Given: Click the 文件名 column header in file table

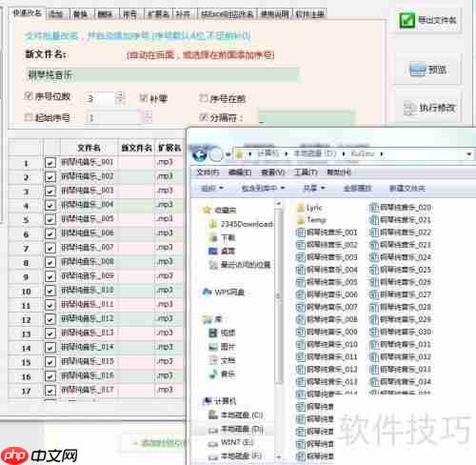Looking at the screenshot, I should pos(89,148).
